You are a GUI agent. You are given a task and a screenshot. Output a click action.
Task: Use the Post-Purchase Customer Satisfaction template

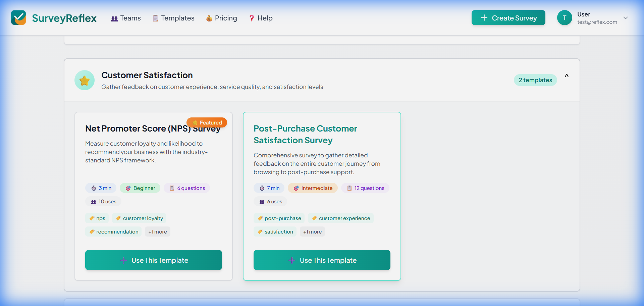click(x=322, y=260)
